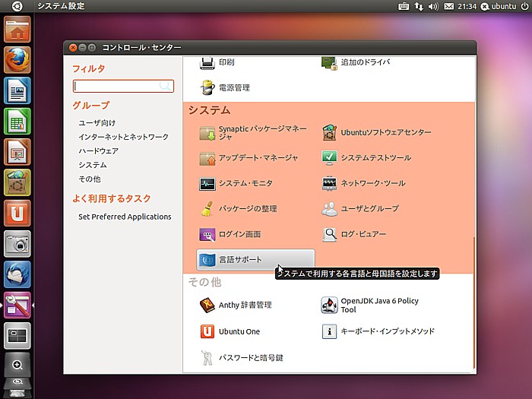The image size is (532, 399).
Task: Open OpenJDK Java 6 Policy Tool icon
Action: click(329, 305)
